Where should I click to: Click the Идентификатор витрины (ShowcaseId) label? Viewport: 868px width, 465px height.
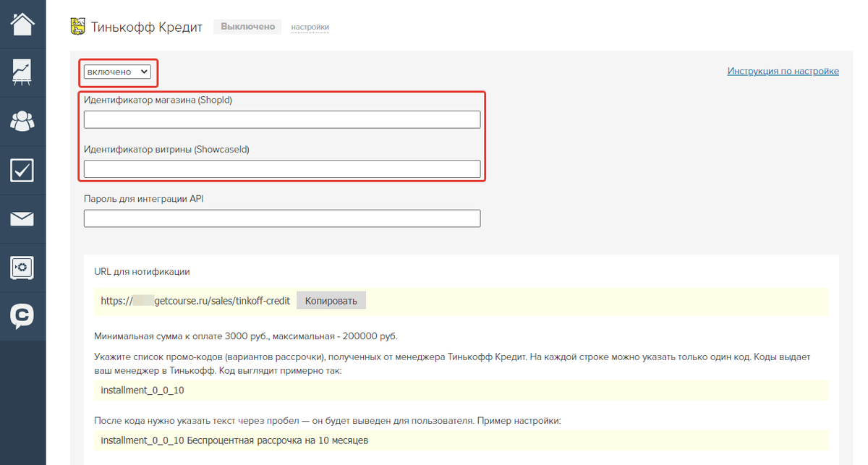(x=166, y=150)
